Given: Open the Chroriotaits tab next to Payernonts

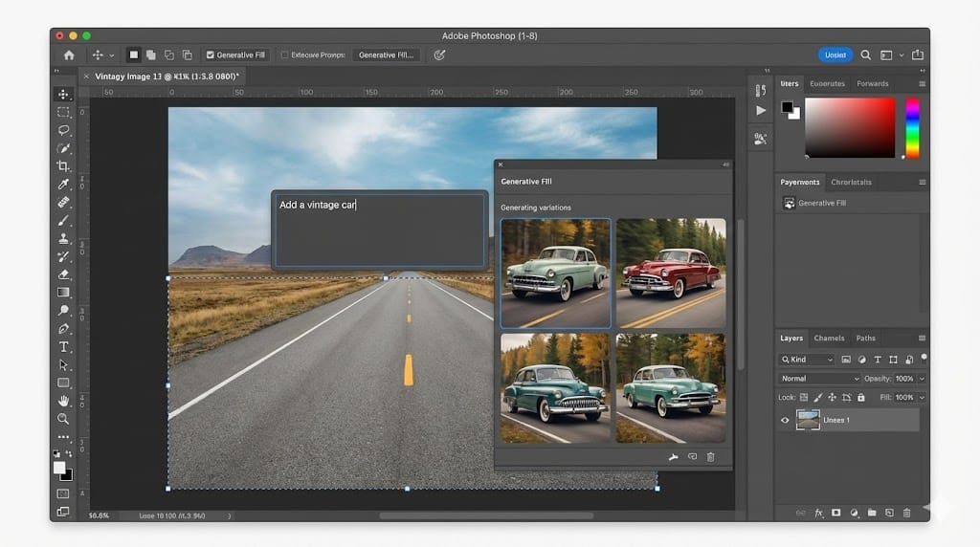Looking at the screenshot, I should (851, 183).
